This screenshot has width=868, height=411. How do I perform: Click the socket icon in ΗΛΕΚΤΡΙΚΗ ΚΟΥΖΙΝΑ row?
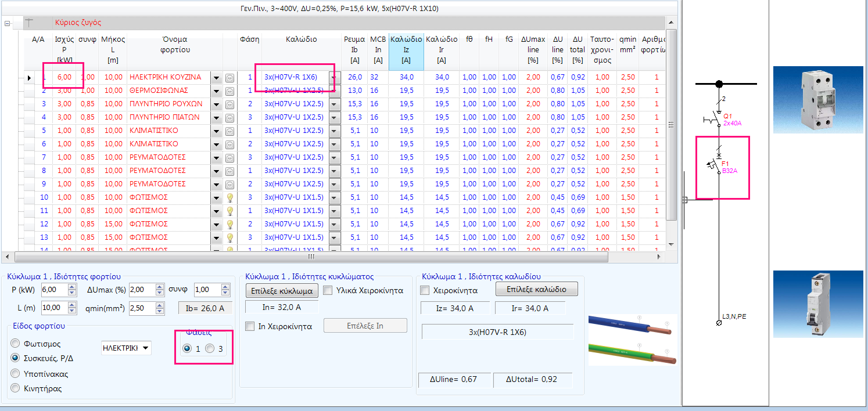pos(229,77)
